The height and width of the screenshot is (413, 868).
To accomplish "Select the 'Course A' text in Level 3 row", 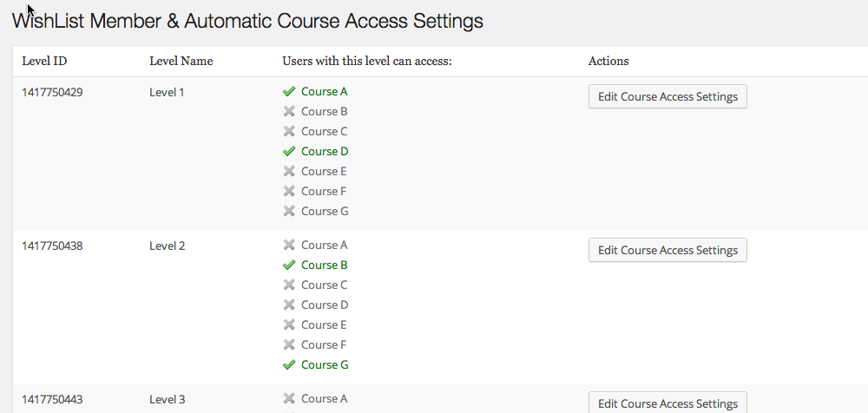I will tap(325, 398).
